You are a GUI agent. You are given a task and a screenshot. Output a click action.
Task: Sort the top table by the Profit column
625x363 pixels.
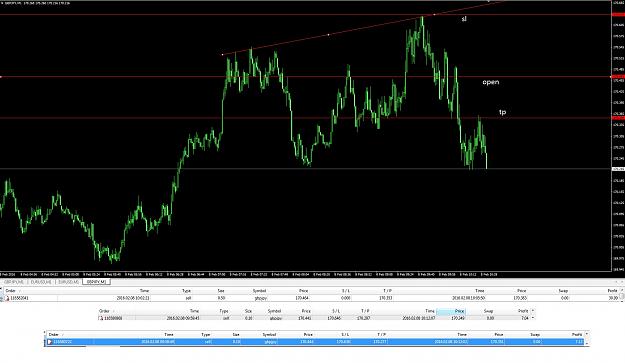click(x=612, y=291)
